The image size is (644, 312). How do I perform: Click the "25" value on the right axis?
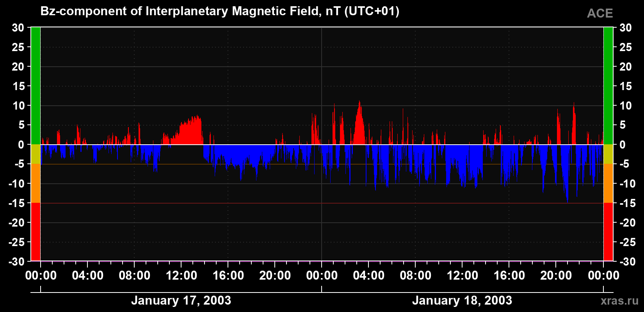[626, 47]
